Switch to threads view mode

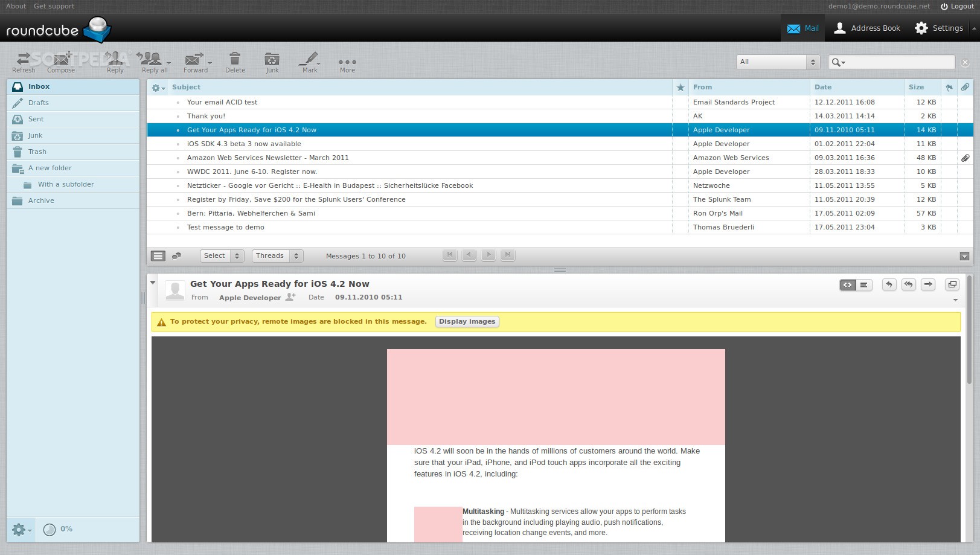[x=176, y=256]
